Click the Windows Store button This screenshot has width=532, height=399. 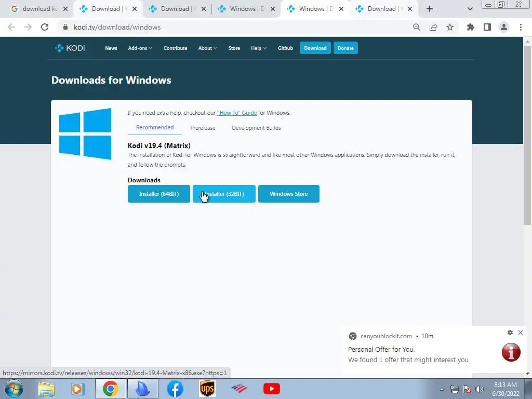289,194
